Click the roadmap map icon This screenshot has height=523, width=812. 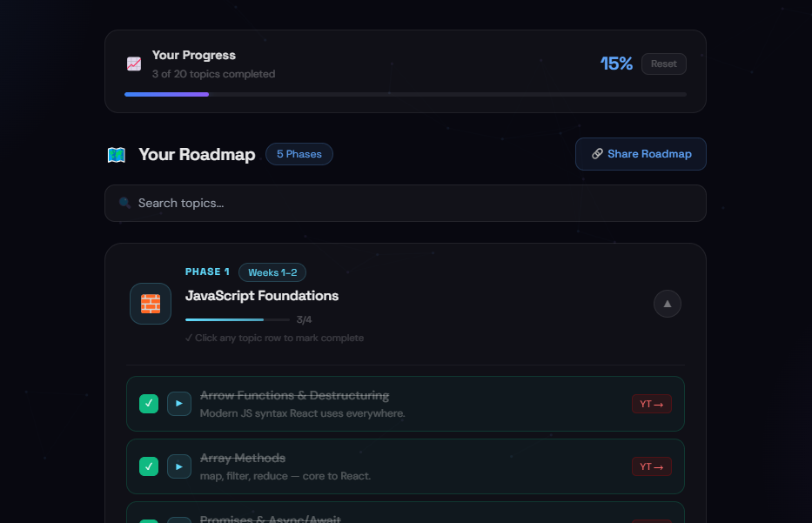pyautogui.click(x=117, y=154)
